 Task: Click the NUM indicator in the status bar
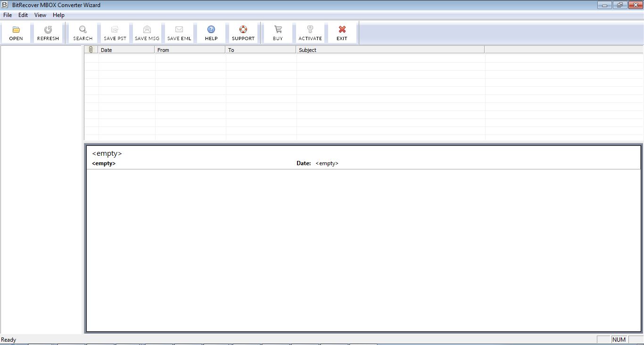619,340
